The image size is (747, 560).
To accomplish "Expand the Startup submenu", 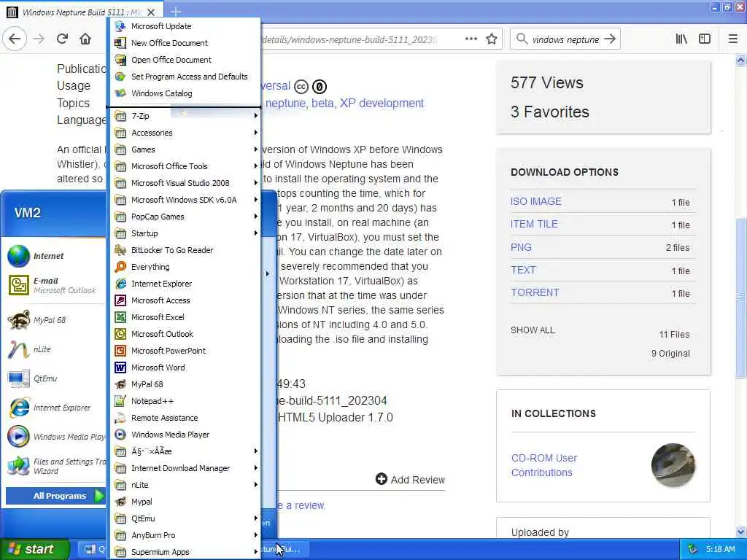I will tap(185, 233).
